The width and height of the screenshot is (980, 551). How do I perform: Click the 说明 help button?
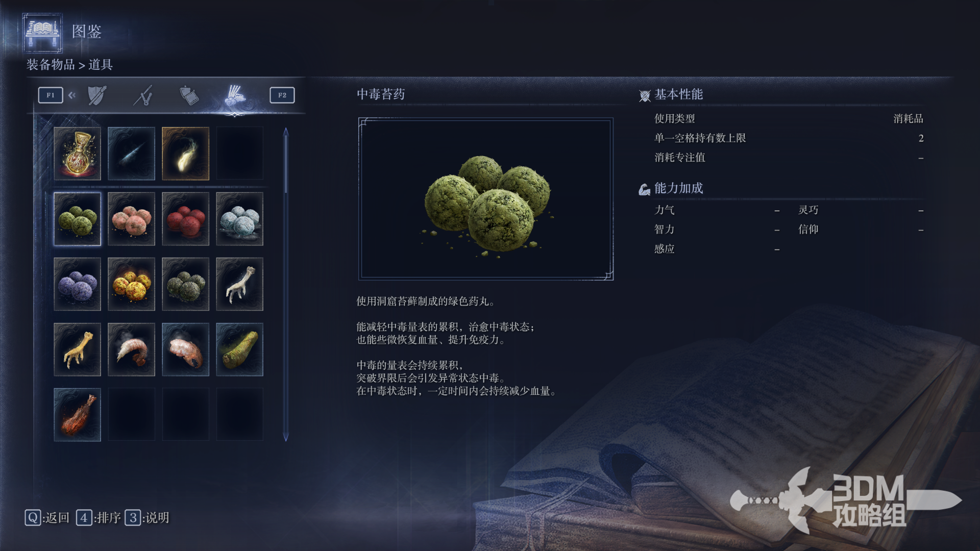[147, 518]
